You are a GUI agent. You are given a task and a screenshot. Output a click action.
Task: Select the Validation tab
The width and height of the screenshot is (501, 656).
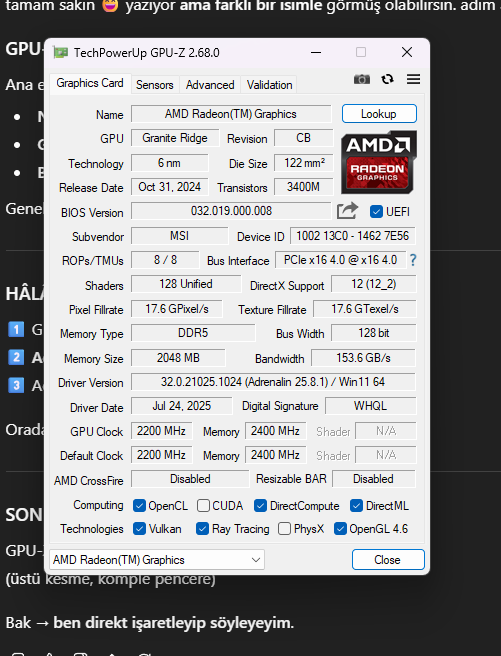[x=269, y=85]
